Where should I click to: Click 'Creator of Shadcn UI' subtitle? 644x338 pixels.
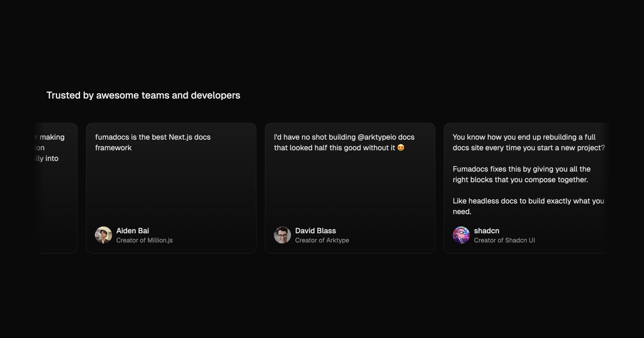point(504,240)
